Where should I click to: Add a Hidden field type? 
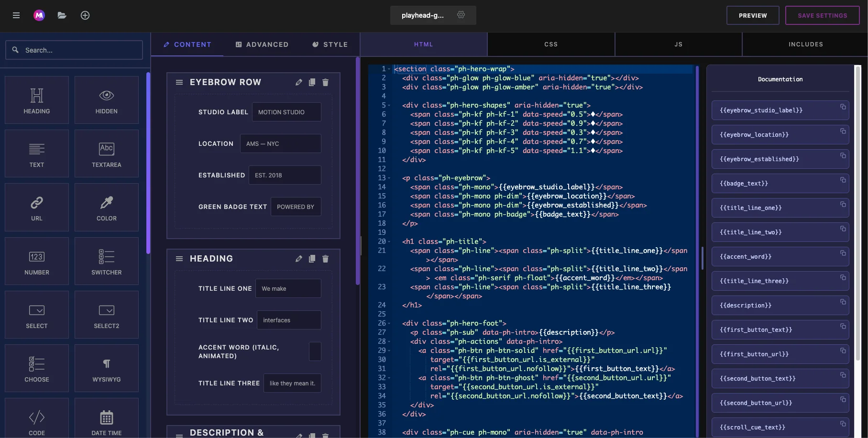[107, 100]
